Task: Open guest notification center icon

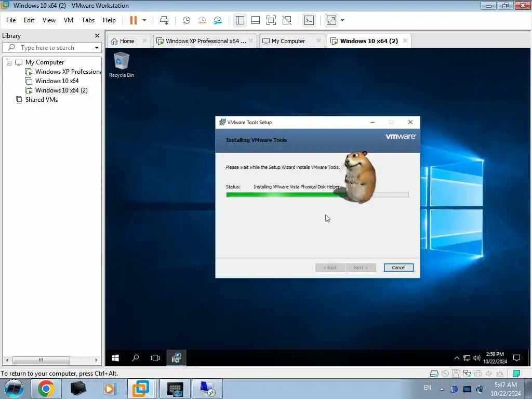Action: coord(517,358)
